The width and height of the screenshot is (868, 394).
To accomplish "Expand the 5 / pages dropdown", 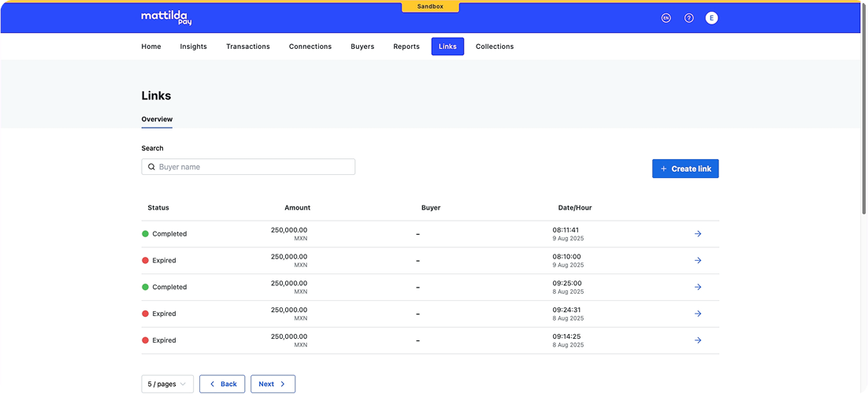I will tap(167, 384).
